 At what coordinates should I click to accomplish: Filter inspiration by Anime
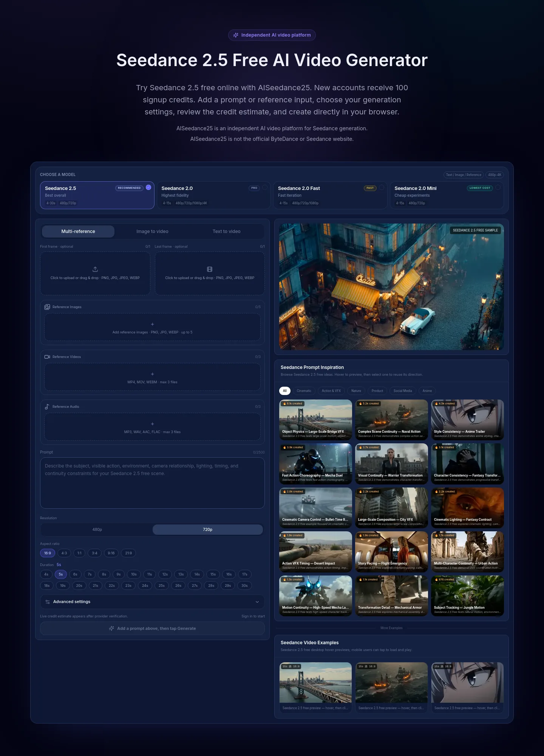tap(427, 391)
